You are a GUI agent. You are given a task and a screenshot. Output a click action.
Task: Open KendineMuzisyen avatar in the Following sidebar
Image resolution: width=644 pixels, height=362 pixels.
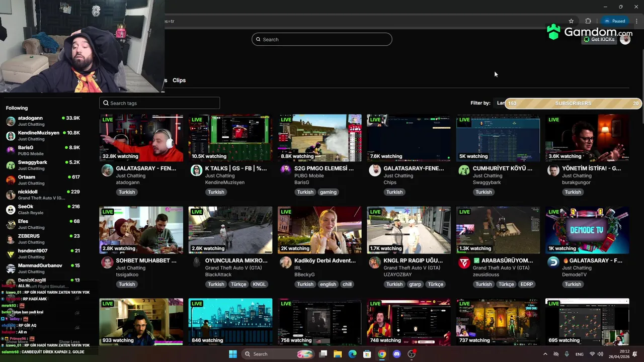[11, 136]
